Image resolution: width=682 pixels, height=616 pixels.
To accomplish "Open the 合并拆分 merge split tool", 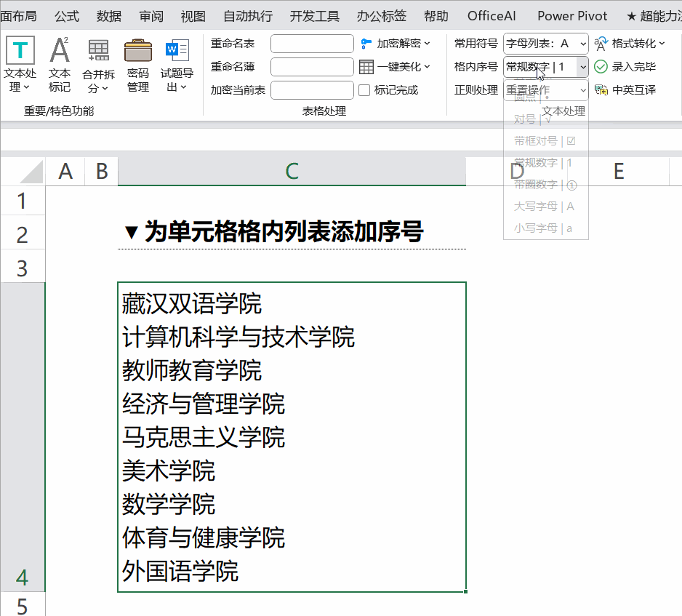I will pos(98,64).
